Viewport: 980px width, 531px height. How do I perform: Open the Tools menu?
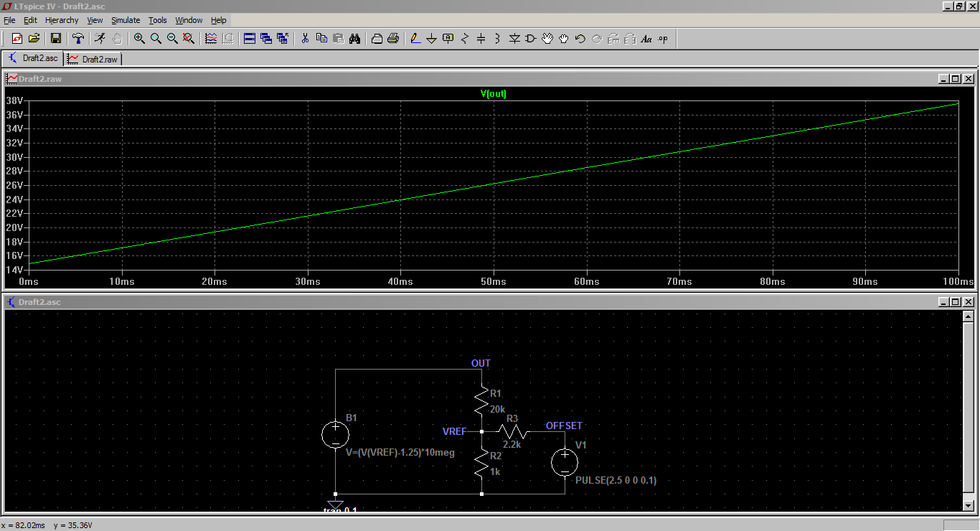point(158,20)
